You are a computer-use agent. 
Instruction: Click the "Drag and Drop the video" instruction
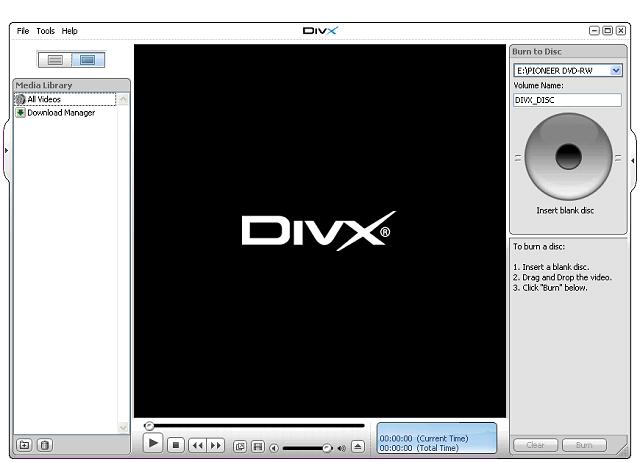tap(562, 277)
